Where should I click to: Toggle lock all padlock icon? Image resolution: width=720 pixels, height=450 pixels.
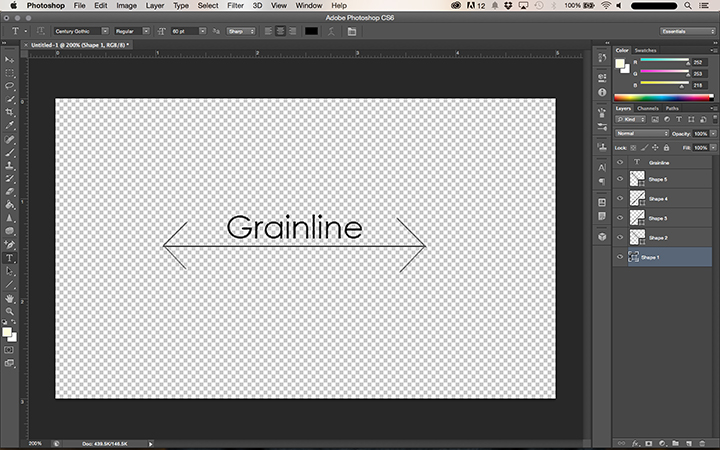point(666,148)
